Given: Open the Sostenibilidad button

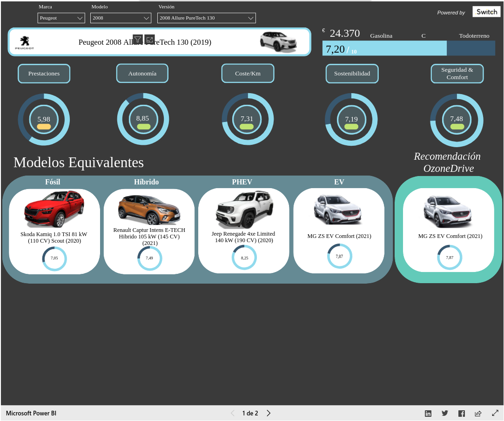Looking at the screenshot, I should [x=352, y=74].
